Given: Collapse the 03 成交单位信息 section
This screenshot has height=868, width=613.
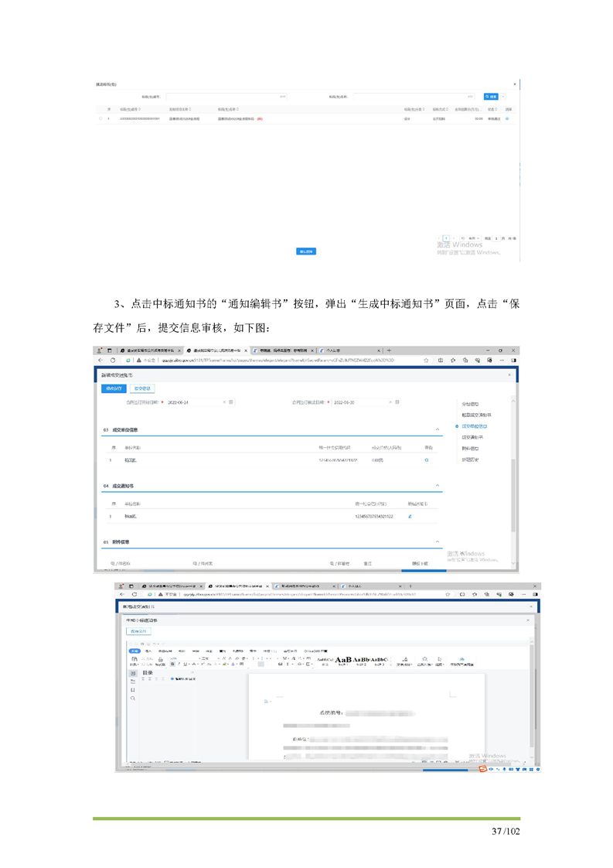Looking at the screenshot, I should point(438,429).
